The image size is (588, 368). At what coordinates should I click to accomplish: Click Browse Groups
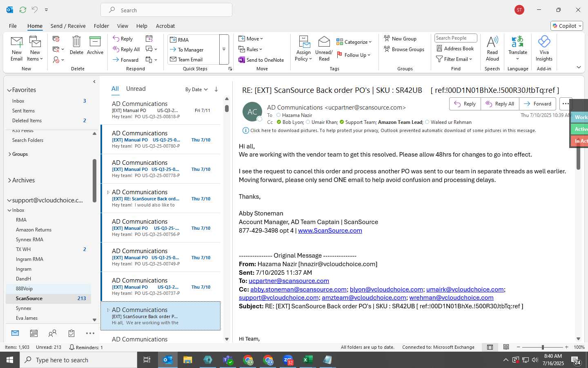pos(404,49)
